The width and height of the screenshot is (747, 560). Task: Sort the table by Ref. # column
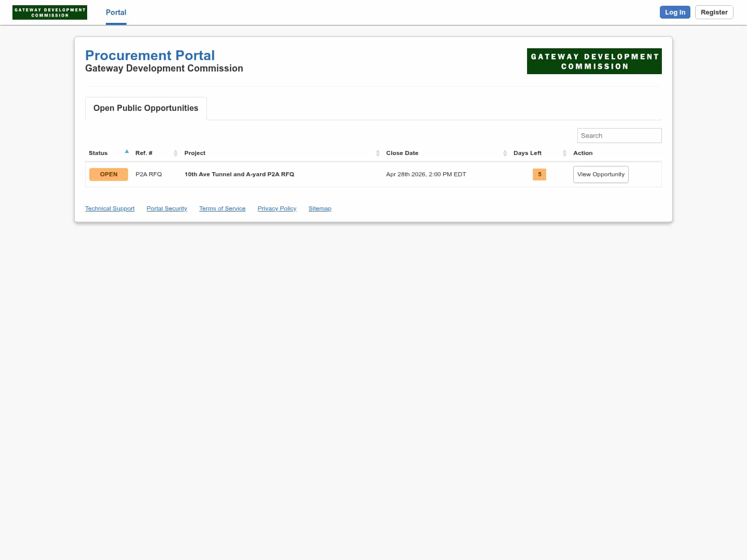(x=175, y=153)
